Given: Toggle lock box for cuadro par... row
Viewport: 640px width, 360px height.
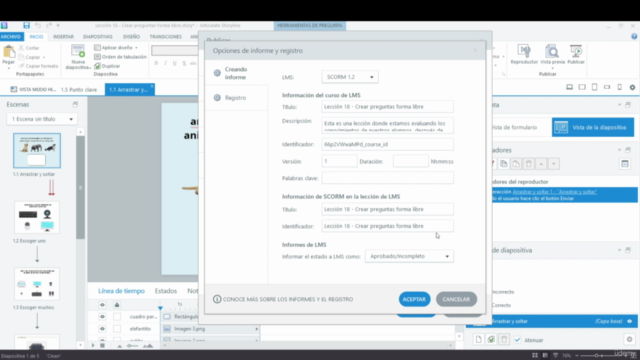Looking at the screenshot, I should pos(117,317).
